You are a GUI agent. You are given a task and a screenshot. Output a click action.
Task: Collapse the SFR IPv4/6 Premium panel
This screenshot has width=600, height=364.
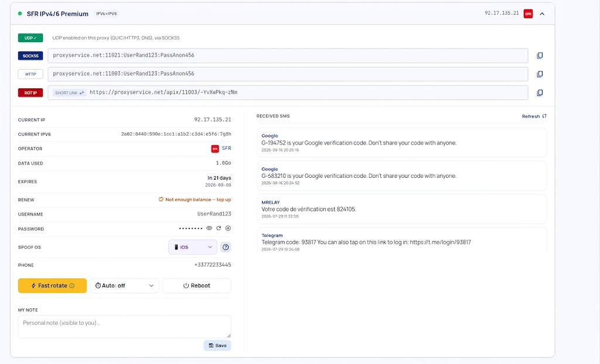pyautogui.click(x=542, y=14)
